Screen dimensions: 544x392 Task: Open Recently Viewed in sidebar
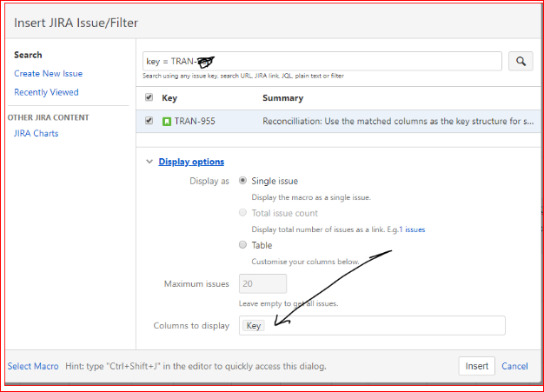pyautogui.click(x=46, y=92)
